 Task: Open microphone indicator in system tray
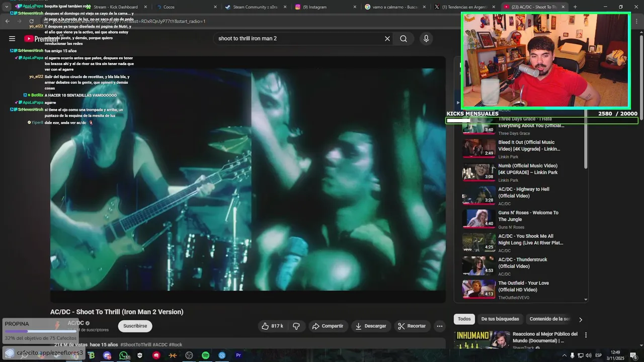pos(572,355)
